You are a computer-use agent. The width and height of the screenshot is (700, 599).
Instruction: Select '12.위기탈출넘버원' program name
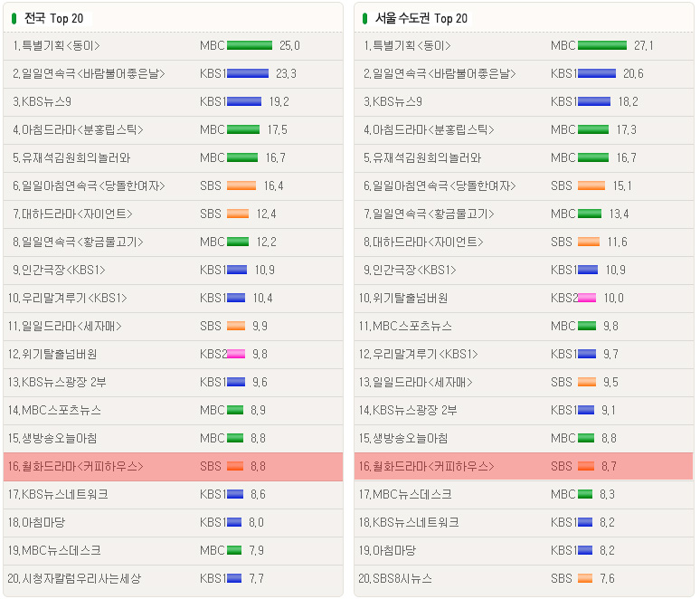[x=52, y=354]
